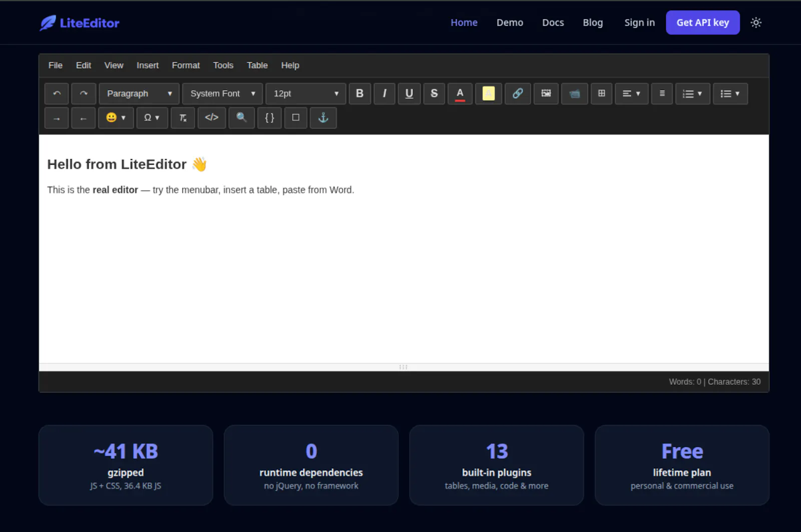The width and height of the screenshot is (801, 532).
Task: Click the 0 runtime dependencies card
Action: point(311,465)
